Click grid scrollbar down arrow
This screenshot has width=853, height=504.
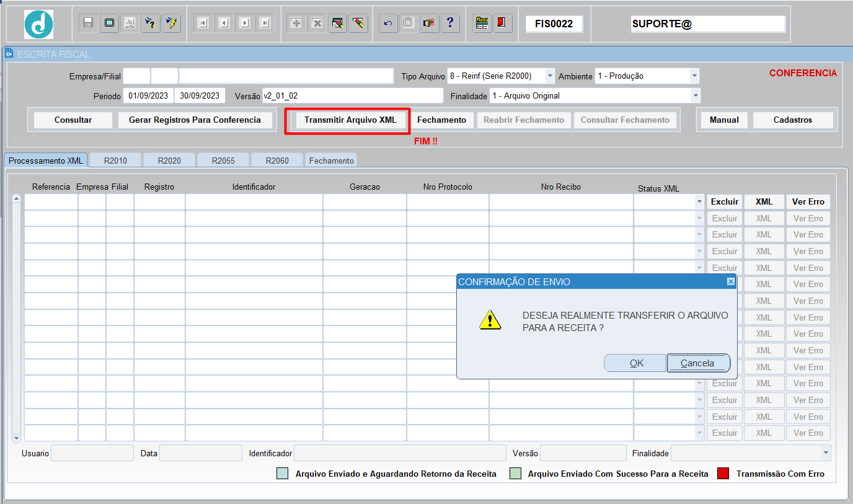pyautogui.click(x=16, y=438)
